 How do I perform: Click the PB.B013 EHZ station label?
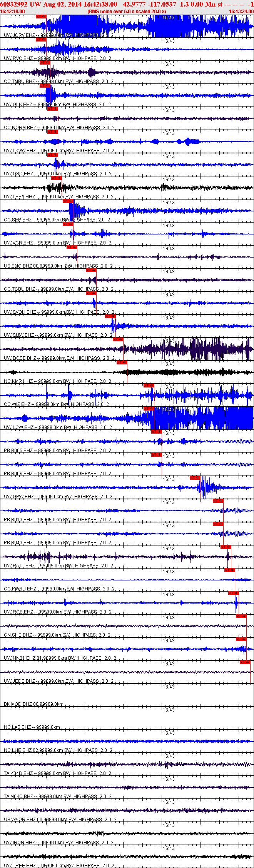[x=58, y=519]
